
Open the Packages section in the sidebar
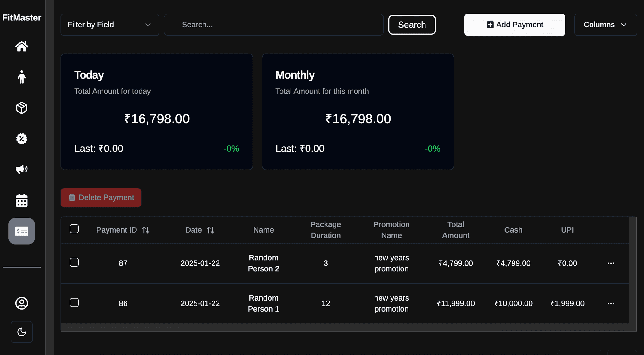coord(21,108)
